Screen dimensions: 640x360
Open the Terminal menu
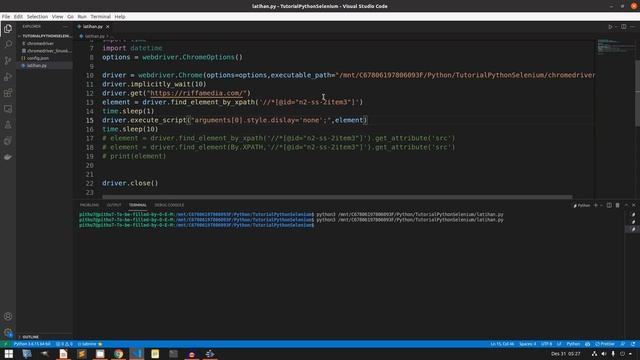pyautogui.click(x=100, y=17)
